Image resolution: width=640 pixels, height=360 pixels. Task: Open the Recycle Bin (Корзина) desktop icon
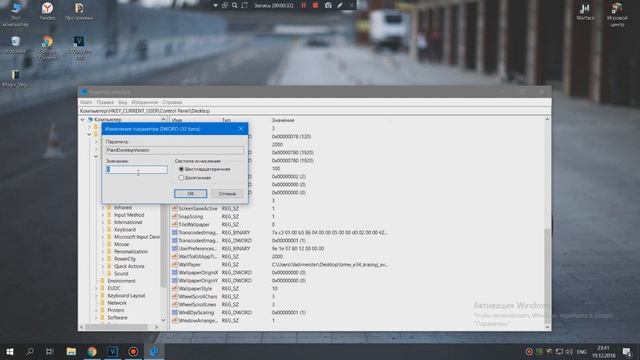(x=16, y=45)
